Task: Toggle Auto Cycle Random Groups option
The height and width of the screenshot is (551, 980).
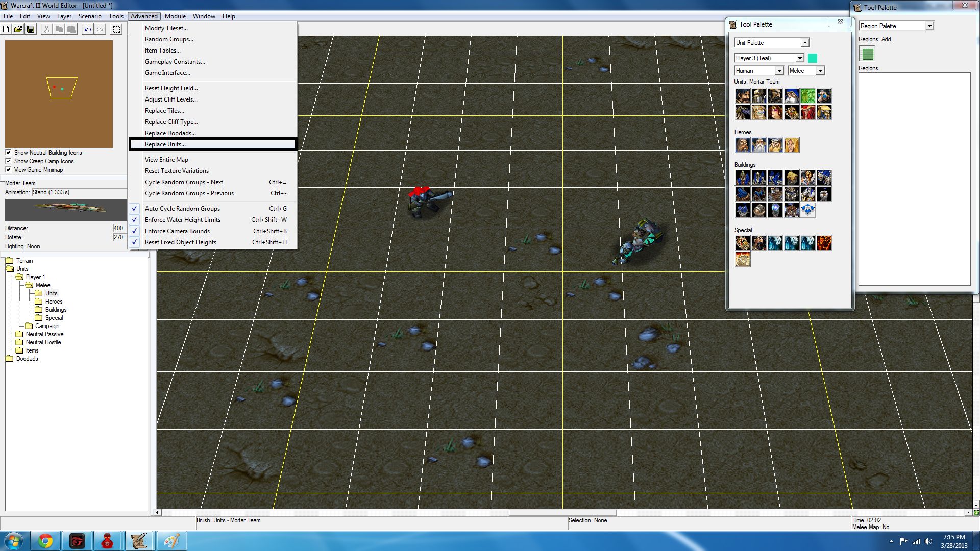Action: coord(213,209)
